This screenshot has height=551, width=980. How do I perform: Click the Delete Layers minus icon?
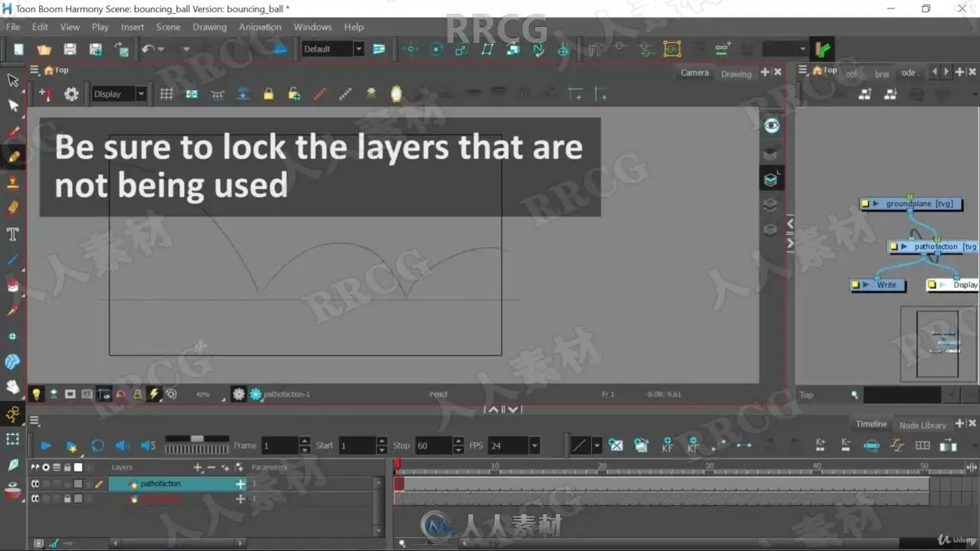pos(211,467)
